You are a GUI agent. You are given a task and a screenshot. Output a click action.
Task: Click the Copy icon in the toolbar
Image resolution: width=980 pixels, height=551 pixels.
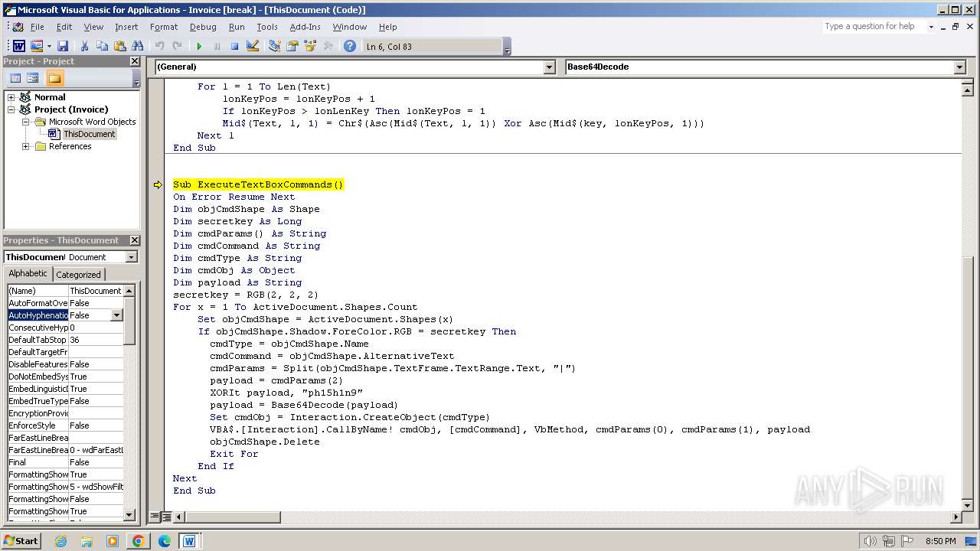(x=102, y=47)
